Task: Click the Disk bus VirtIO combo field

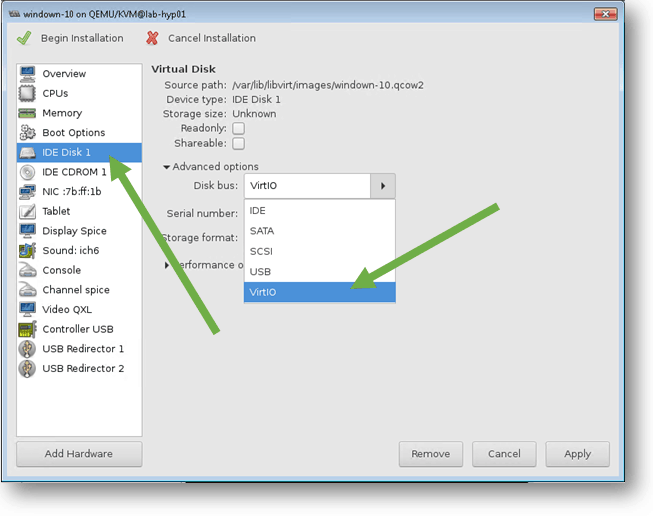Action: (x=307, y=186)
